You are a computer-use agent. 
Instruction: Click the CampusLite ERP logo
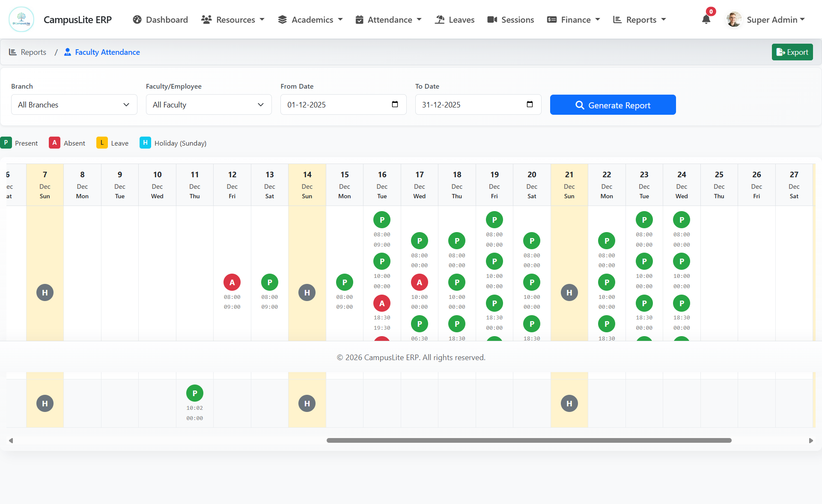coord(21,19)
